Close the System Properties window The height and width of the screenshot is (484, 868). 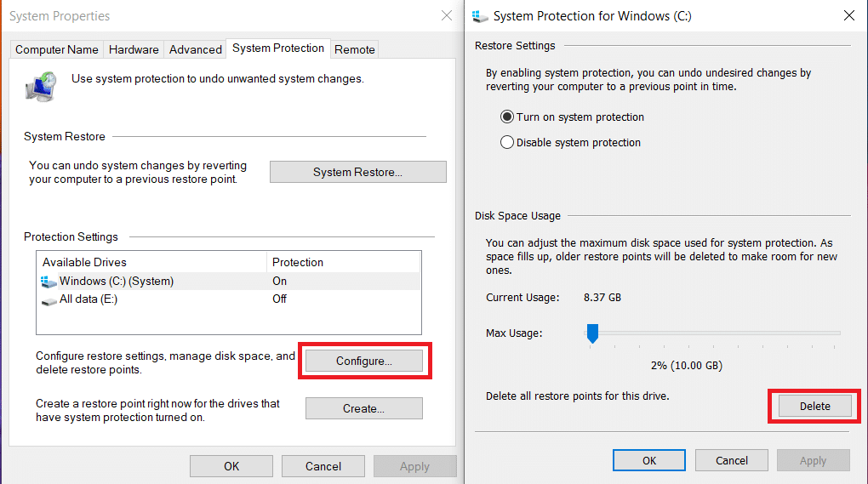pos(447,16)
